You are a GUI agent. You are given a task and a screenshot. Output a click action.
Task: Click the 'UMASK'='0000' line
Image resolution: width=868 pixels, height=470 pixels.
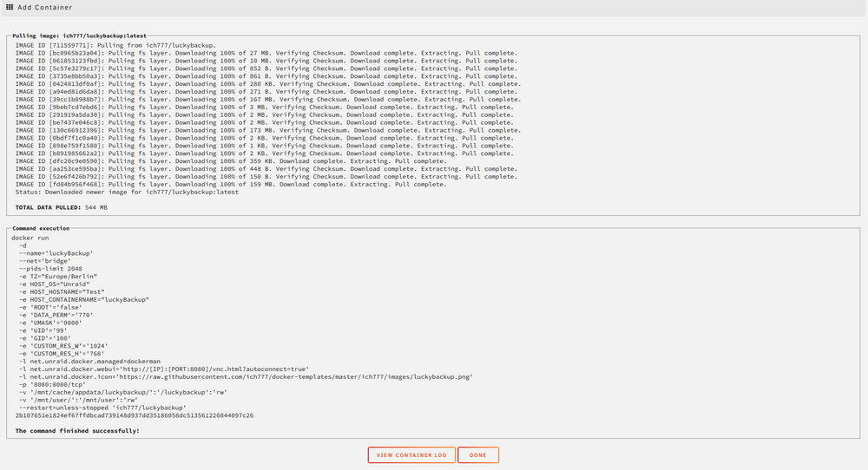pyautogui.click(x=50, y=323)
